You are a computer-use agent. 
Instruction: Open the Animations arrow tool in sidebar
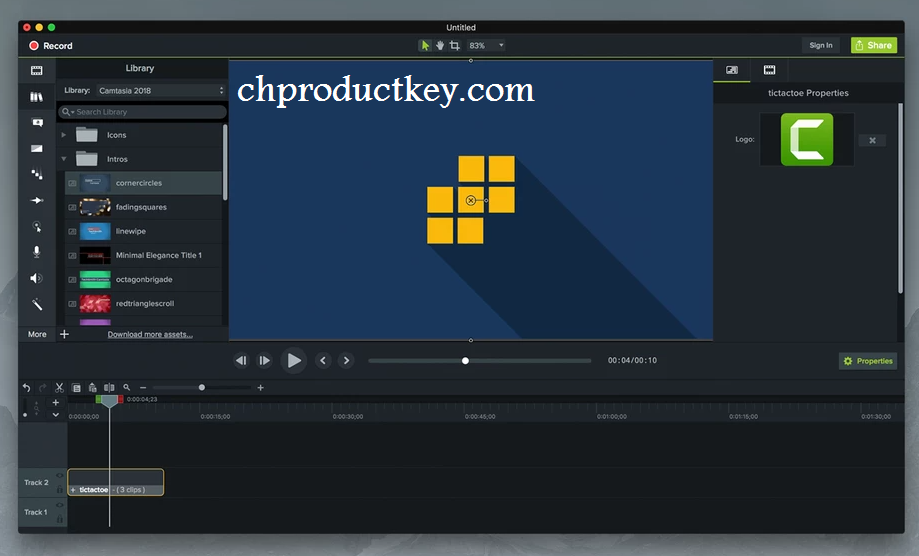point(36,200)
